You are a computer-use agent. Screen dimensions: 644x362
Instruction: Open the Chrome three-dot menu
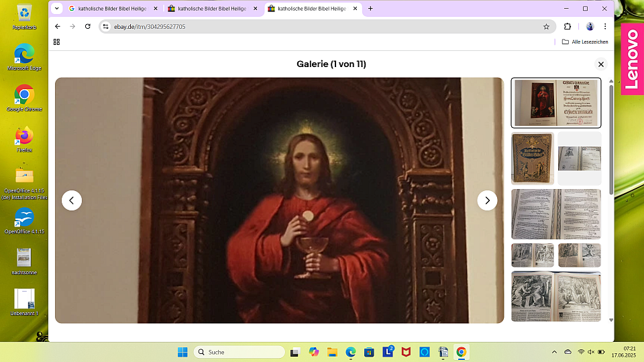605,26
